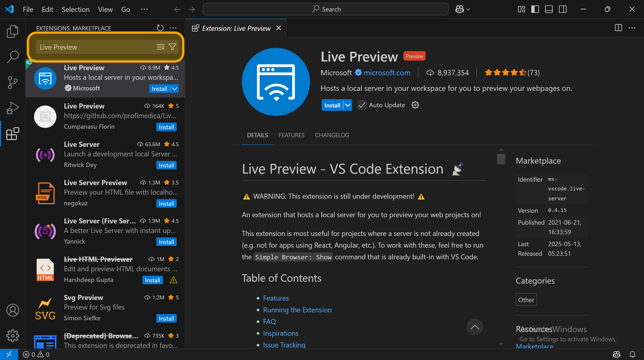Toggle primary side bar visibility

535,9
